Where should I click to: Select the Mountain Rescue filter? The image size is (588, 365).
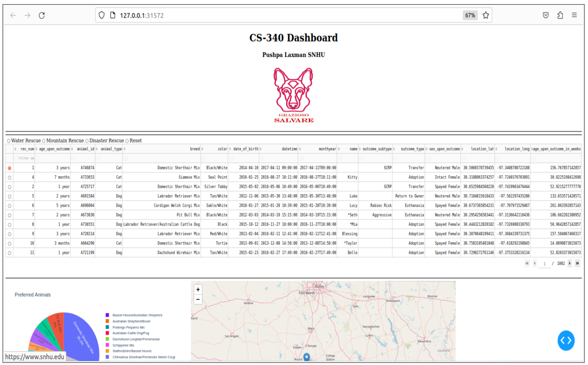44,141
